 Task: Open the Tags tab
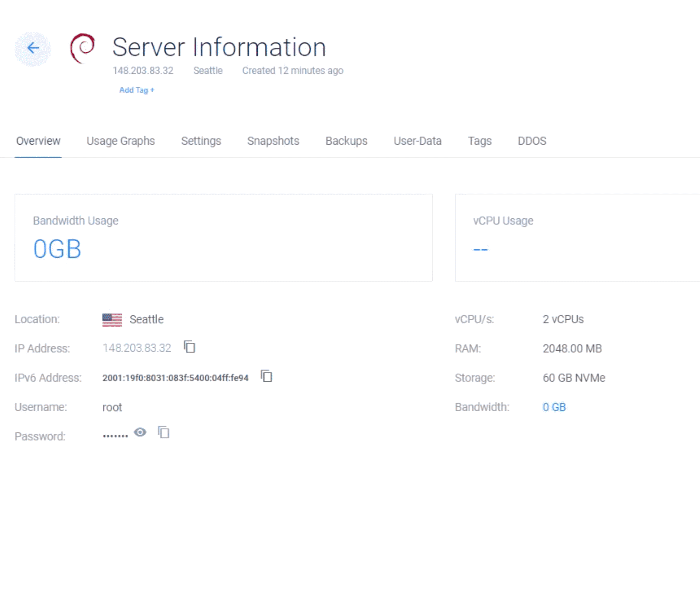(x=480, y=141)
